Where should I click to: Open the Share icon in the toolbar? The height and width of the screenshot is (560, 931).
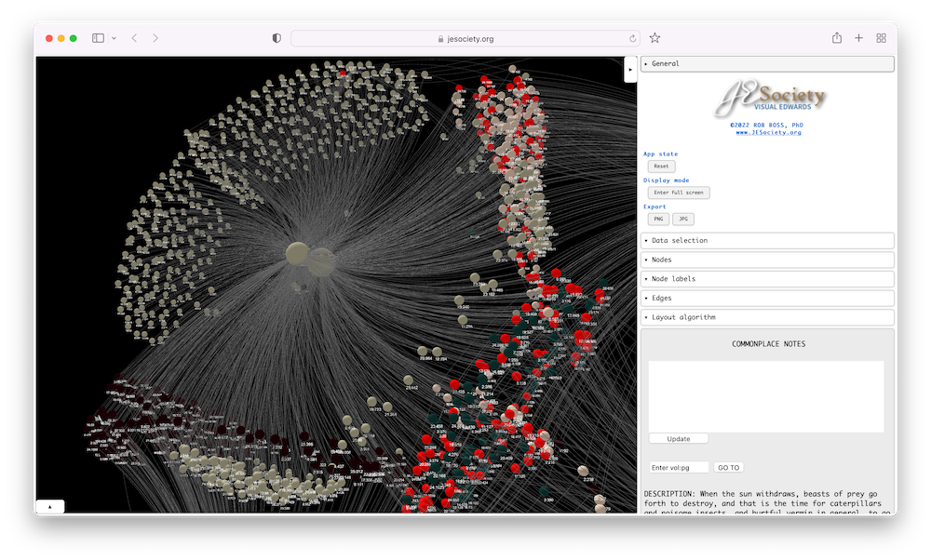(837, 38)
